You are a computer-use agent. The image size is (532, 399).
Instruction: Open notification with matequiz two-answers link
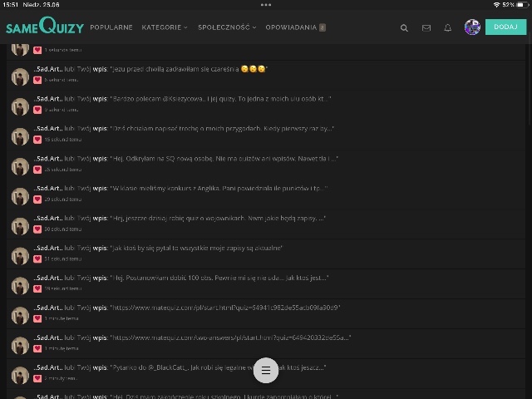click(x=231, y=337)
